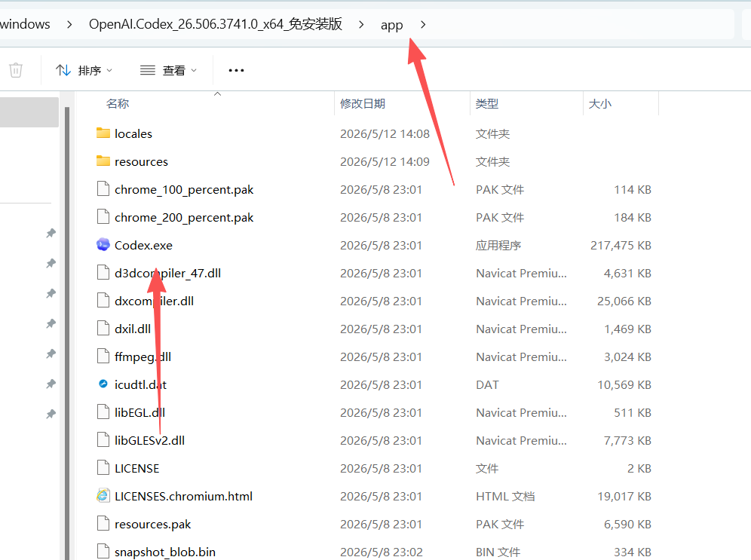751x560 pixels.
Task: Click the 334 KB size value
Action: (633, 552)
